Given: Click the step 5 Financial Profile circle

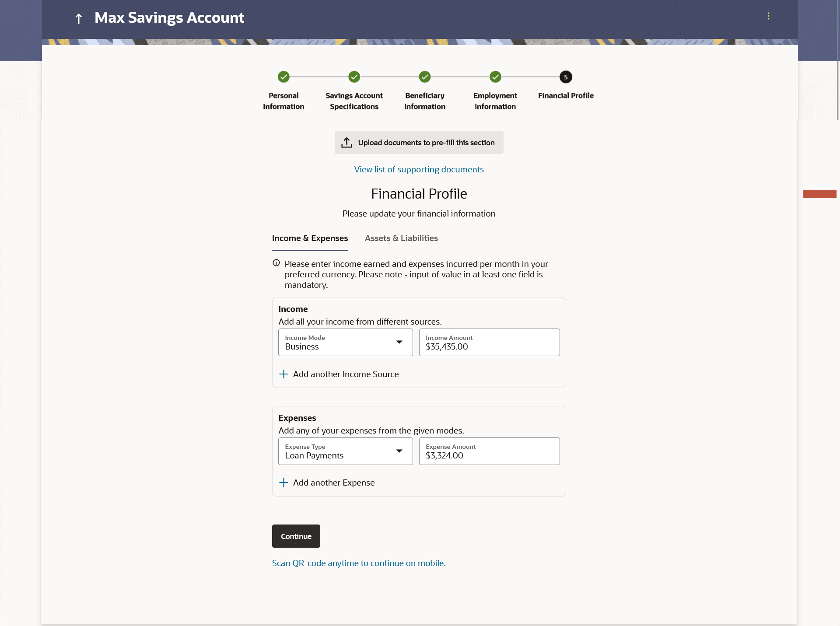Looking at the screenshot, I should (565, 77).
